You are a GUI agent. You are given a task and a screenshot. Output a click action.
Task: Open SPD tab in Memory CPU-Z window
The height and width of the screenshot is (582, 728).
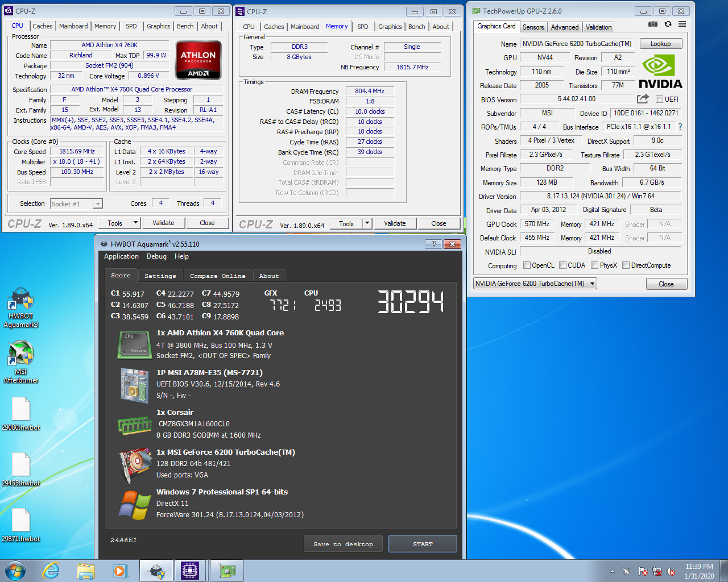tap(363, 27)
